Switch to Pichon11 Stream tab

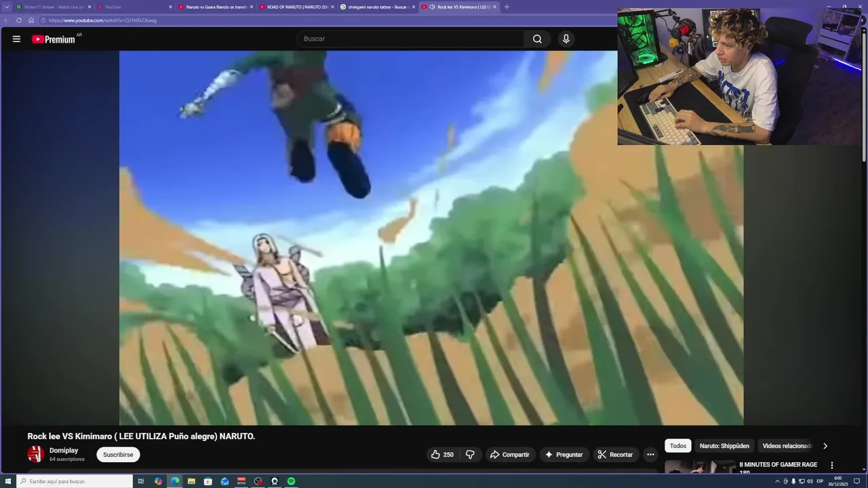[53, 7]
